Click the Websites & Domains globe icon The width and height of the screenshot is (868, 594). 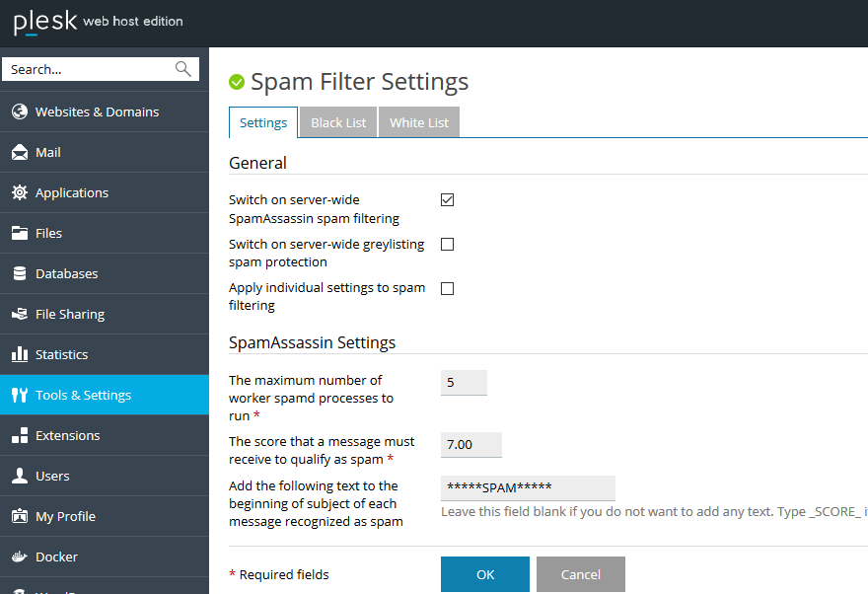click(20, 111)
